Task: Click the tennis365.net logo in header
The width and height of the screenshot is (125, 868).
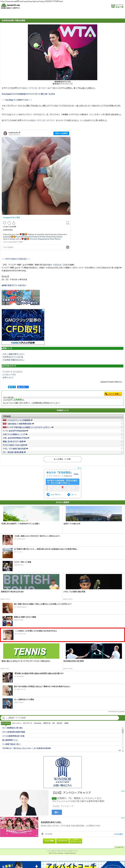Action: coord(11,6)
